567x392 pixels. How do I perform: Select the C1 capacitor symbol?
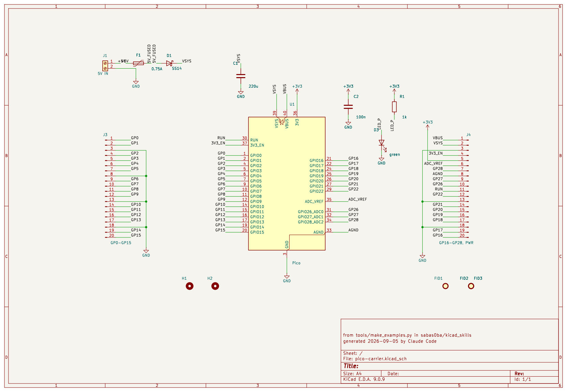[241, 76]
